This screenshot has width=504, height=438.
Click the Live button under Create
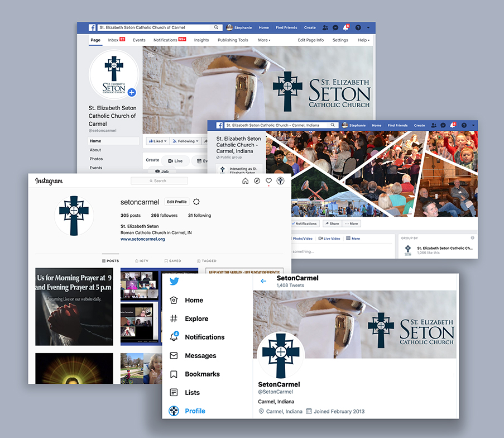[175, 161]
